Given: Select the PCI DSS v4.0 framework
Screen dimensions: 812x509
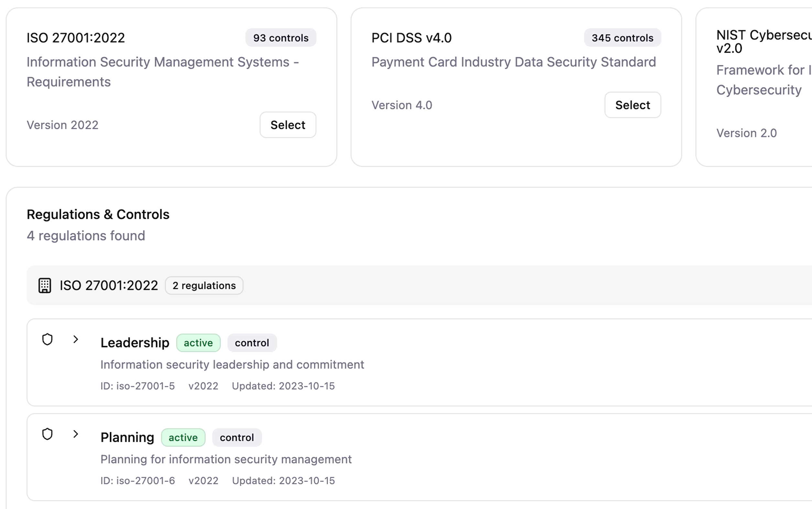Looking at the screenshot, I should tap(633, 105).
